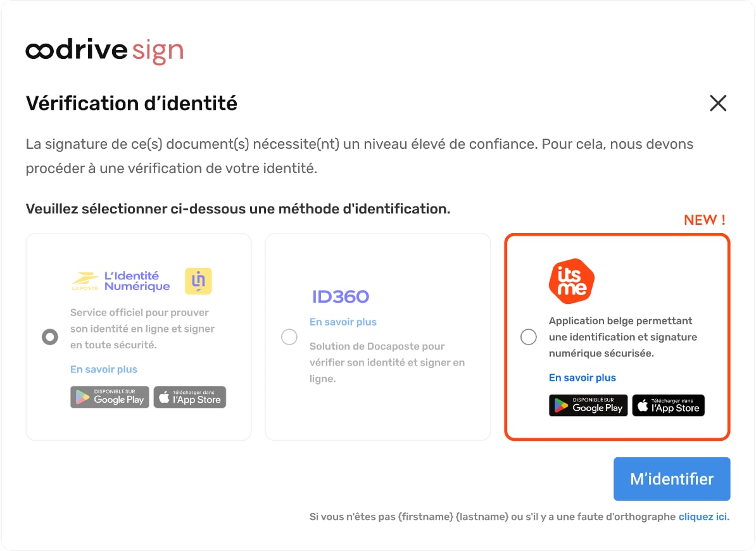Open "En savoir plus" under ID360
The width and height of the screenshot is (756, 551).
click(343, 322)
